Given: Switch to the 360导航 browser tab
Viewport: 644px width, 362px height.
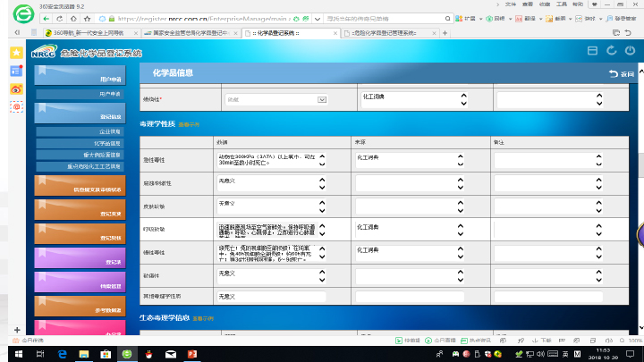Looking at the screenshot, I should tap(89, 33).
